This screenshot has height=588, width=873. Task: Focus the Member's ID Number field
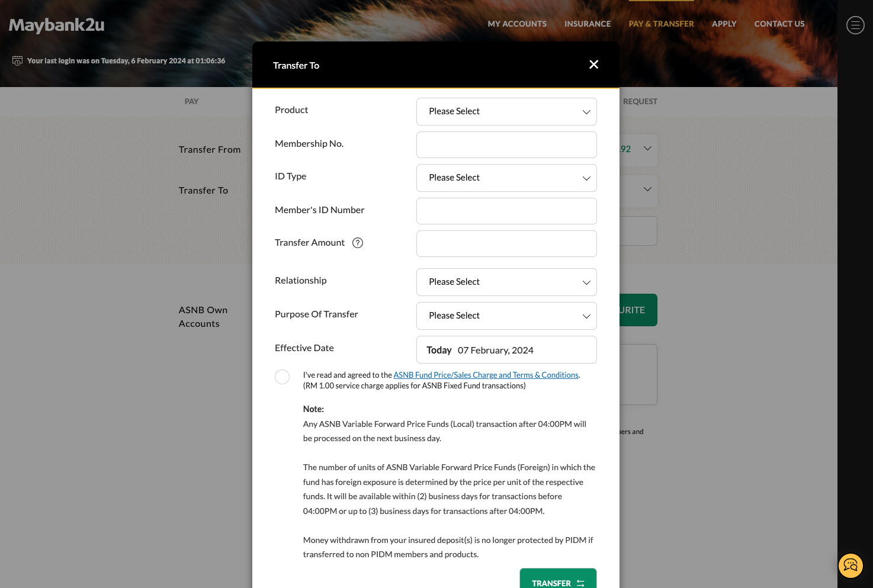(x=506, y=211)
